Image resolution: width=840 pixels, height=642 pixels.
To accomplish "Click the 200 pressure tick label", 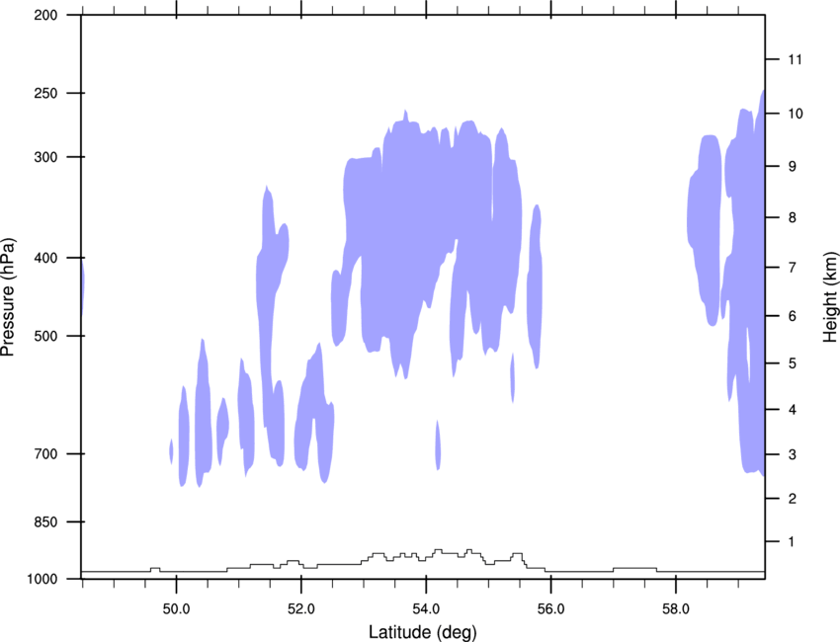I will (x=45, y=15).
